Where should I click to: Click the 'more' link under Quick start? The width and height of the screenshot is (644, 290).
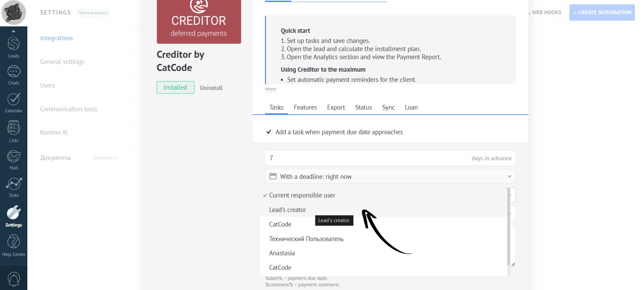point(271,89)
